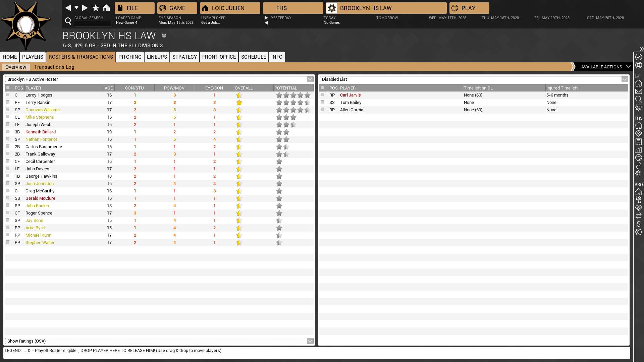Image resolution: width=644 pixels, height=362 pixels.
Task: Check the box next to Leroy Hodges
Action: (x=8, y=95)
